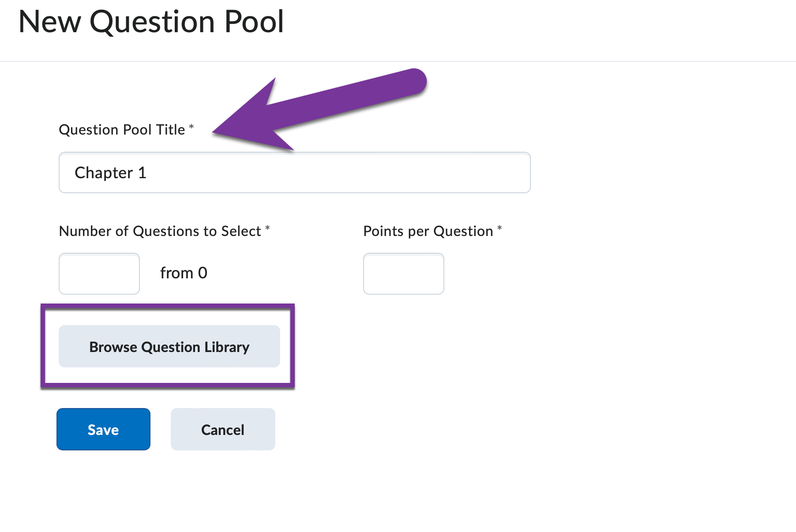Click the word "Pool" in the page heading
This screenshot has height=532, width=796.
pos(254,22)
